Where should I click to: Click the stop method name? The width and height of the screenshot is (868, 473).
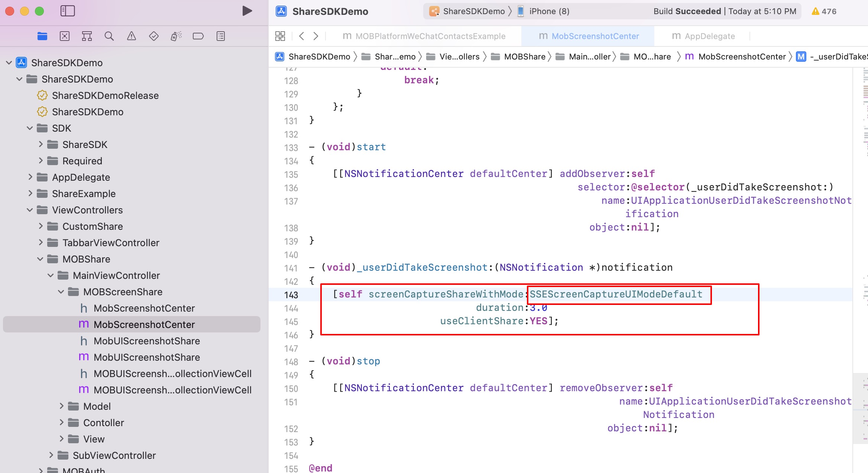point(368,361)
